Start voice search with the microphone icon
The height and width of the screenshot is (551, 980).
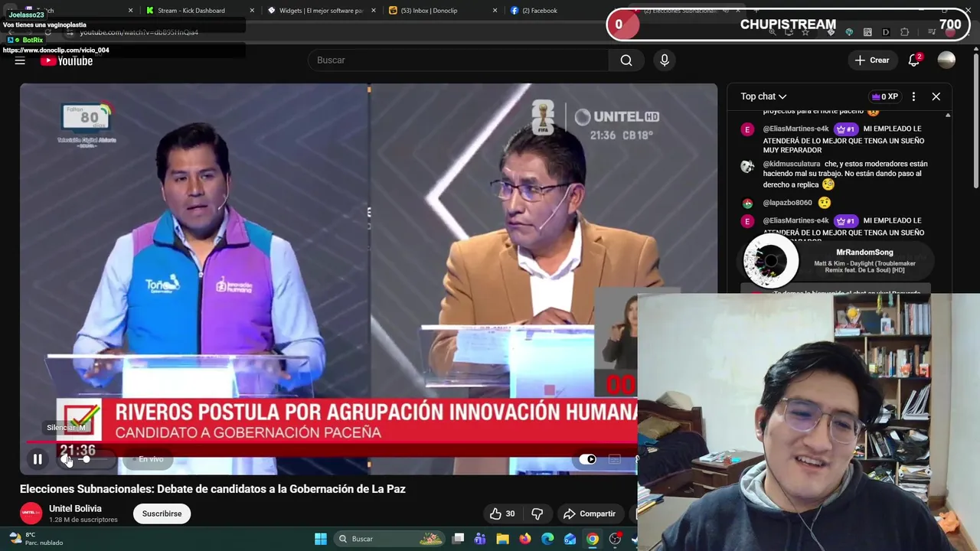tap(665, 60)
